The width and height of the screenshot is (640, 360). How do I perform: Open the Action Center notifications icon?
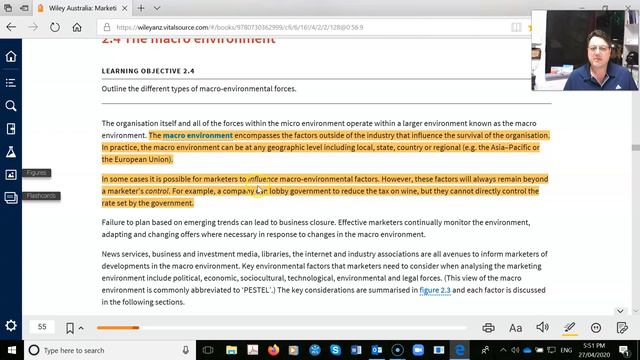point(624,350)
